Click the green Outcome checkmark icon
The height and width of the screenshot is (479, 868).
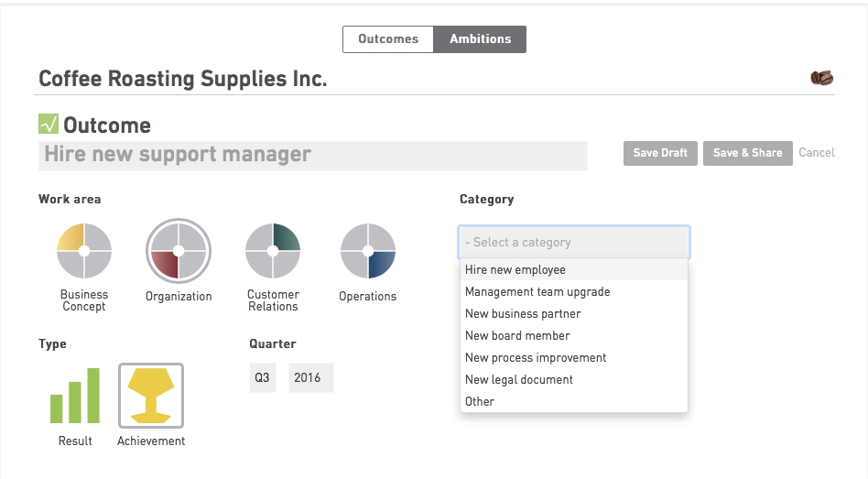point(49,124)
